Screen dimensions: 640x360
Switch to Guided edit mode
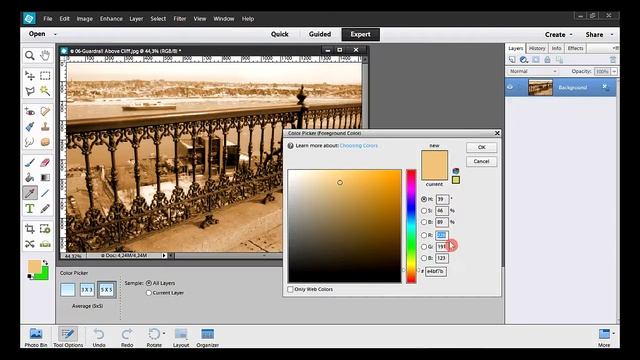click(x=320, y=34)
